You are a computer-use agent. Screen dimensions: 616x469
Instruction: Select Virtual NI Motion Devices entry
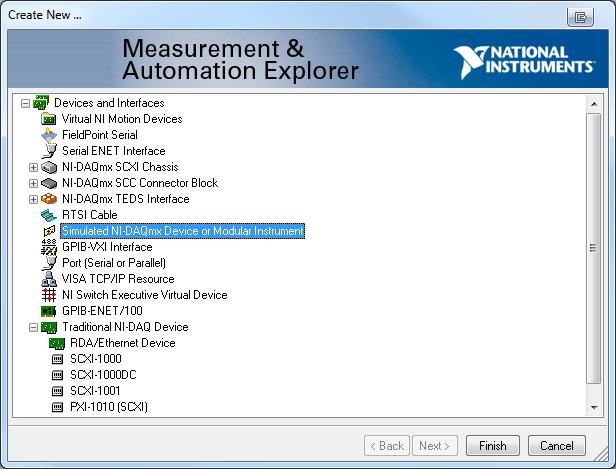tap(122, 119)
